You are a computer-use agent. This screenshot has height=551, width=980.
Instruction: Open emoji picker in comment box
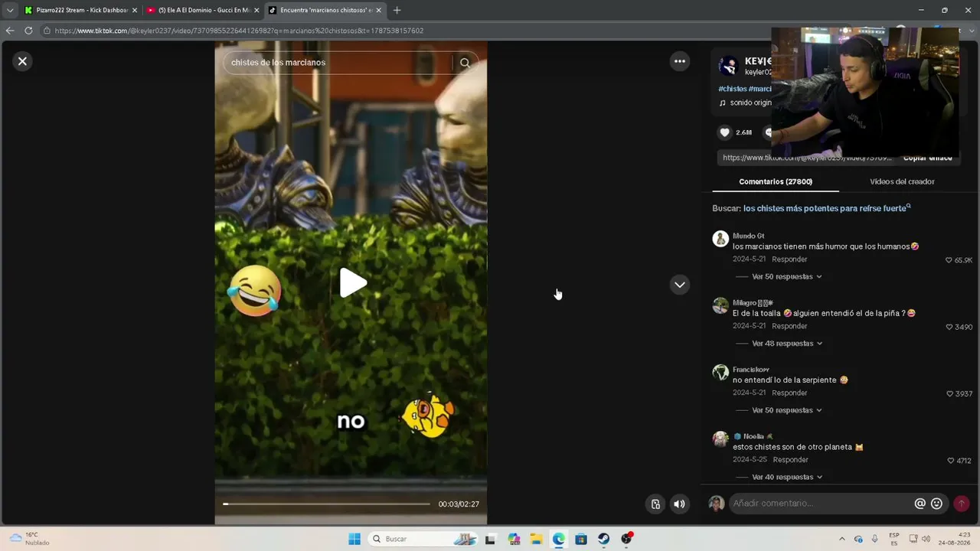(936, 504)
